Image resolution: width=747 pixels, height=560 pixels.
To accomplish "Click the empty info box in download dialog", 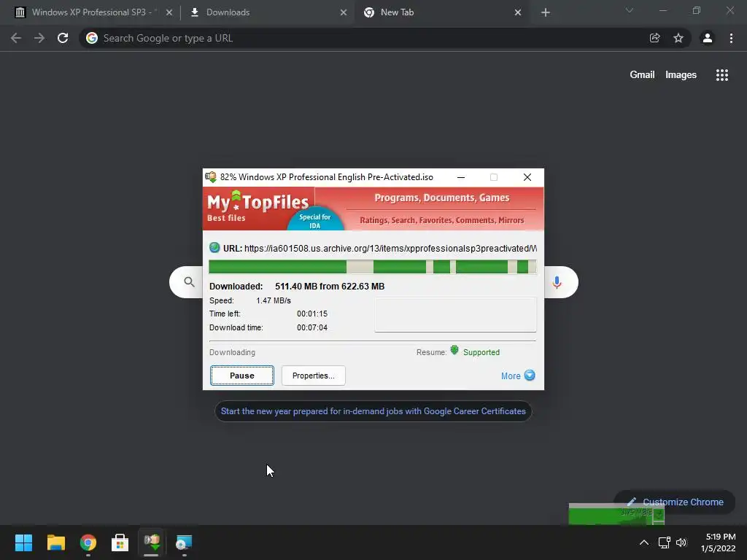I will pyautogui.click(x=455, y=314).
